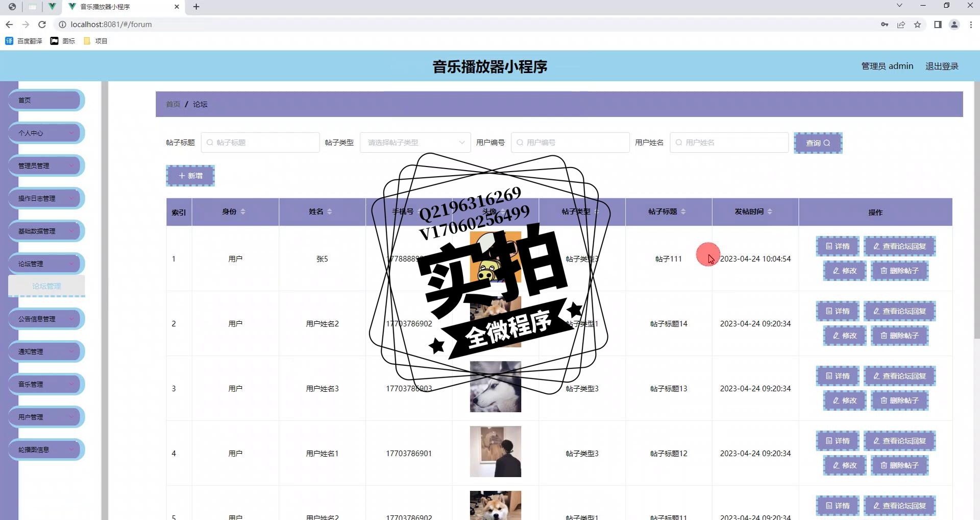Click the 首页 breadcrumb link
Viewport: 980px width, 520px height.
pyautogui.click(x=173, y=104)
